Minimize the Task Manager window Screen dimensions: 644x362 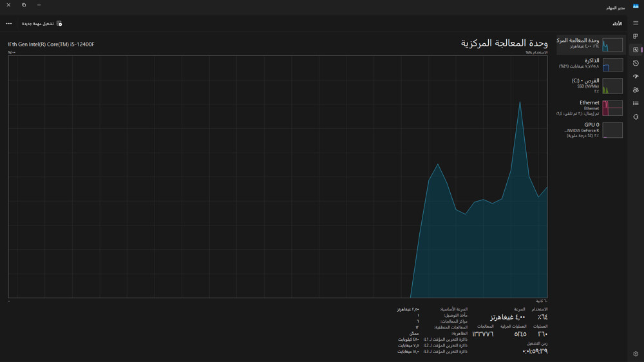click(x=39, y=5)
